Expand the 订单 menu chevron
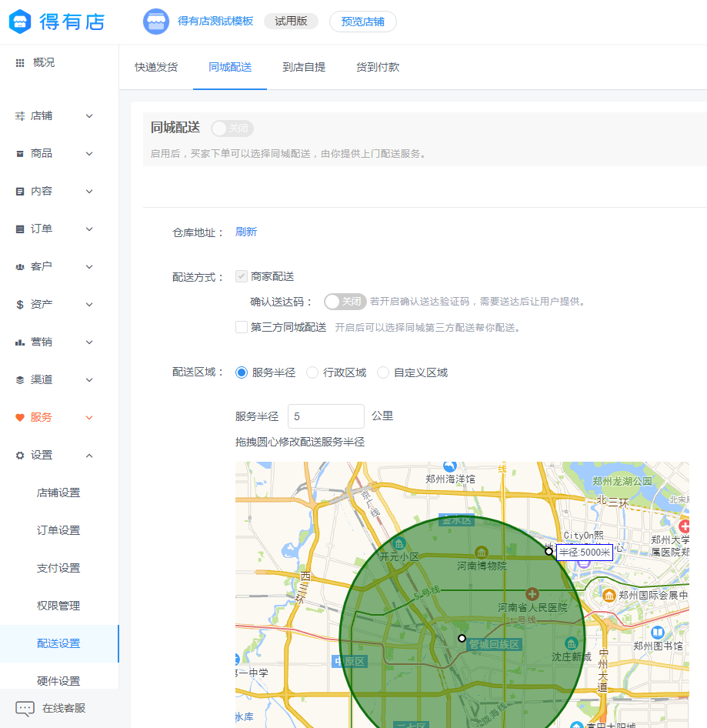This screenshot has width=707, height=728. click(x=89, y=229)
